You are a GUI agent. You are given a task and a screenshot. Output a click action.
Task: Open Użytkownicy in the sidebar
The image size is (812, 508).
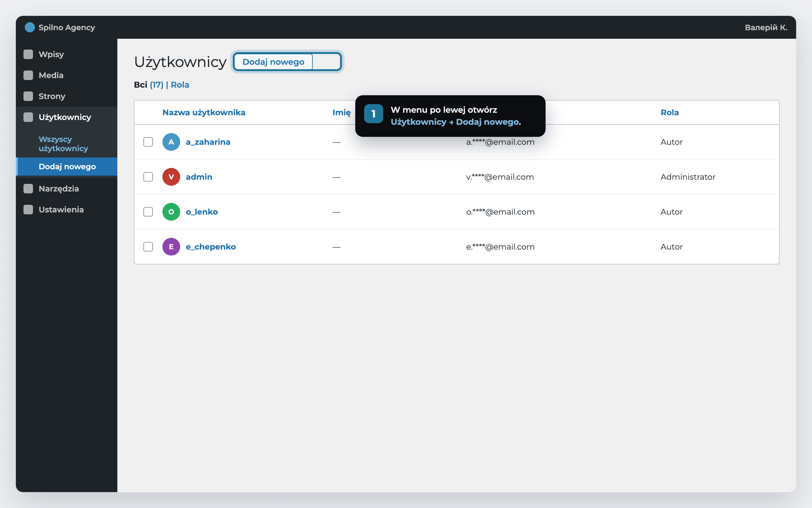[66, 117]
